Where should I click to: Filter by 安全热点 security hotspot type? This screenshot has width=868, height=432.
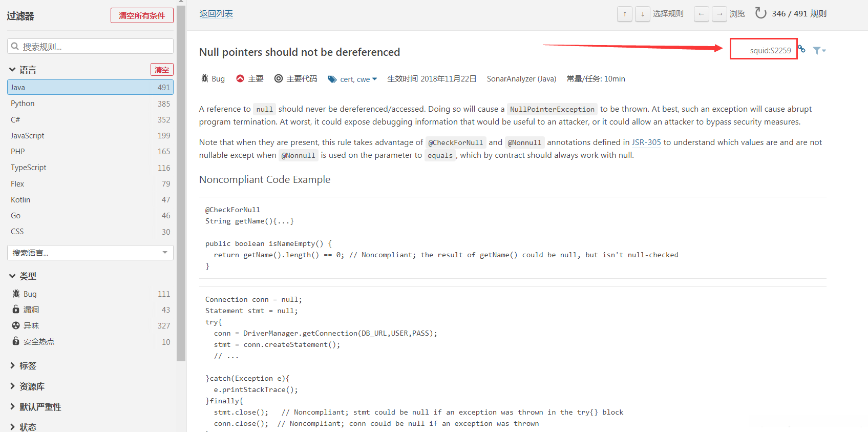point(90,341)
